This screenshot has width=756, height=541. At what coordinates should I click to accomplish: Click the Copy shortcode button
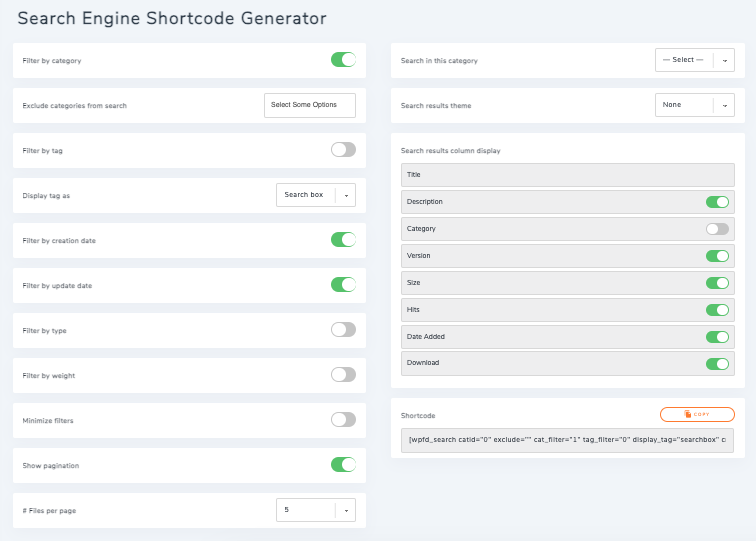click(x=697, y=414)
